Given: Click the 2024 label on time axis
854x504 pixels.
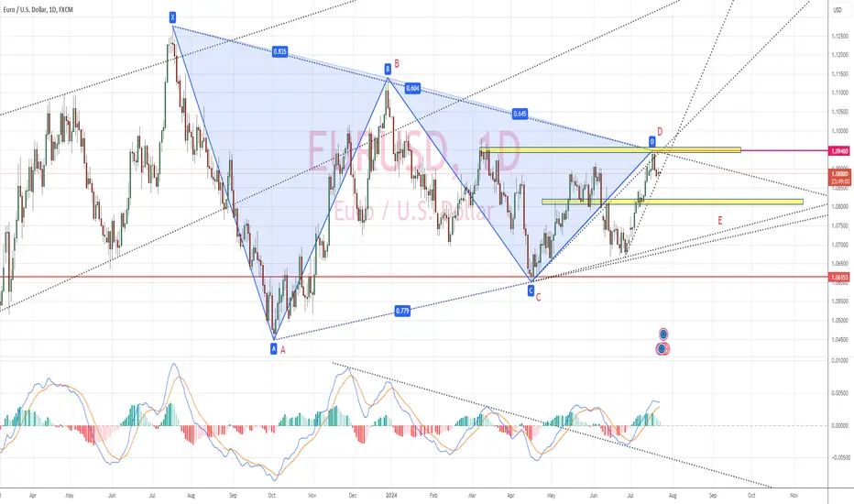Looking at the screenshot, I should (x=391, y=496).
